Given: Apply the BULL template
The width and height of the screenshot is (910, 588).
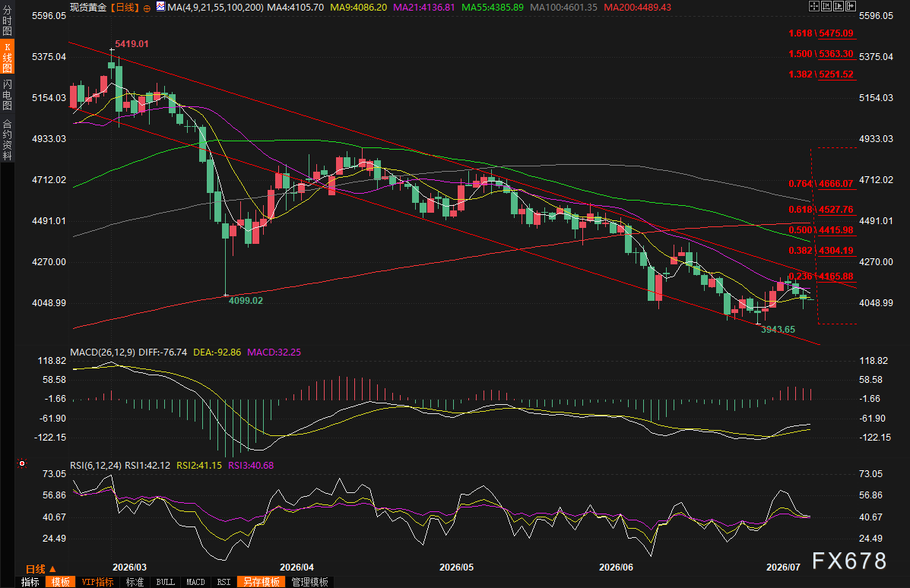Looking at the screenshot, I should click(x=166, y=582).
